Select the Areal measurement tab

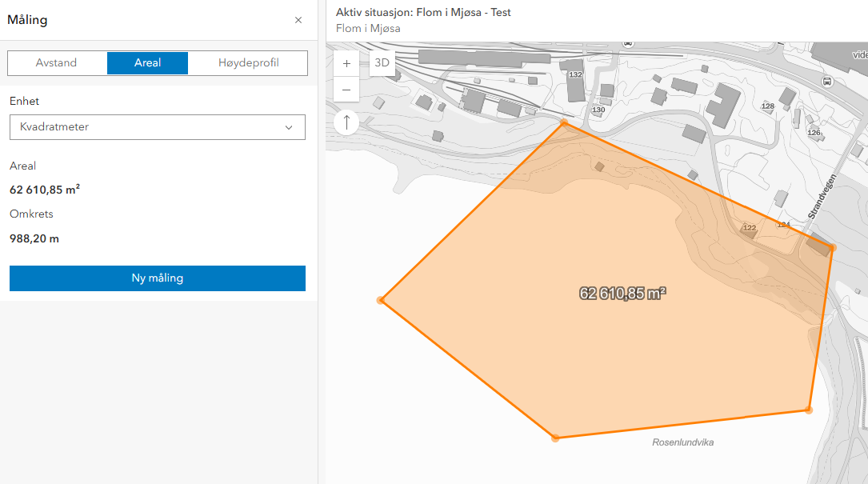[147, 63]
